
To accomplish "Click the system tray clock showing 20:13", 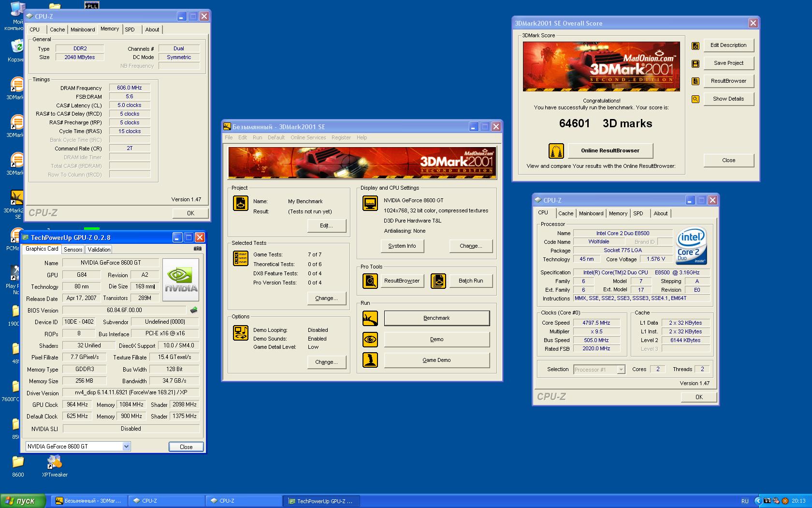I will click(x=798, y=501).
